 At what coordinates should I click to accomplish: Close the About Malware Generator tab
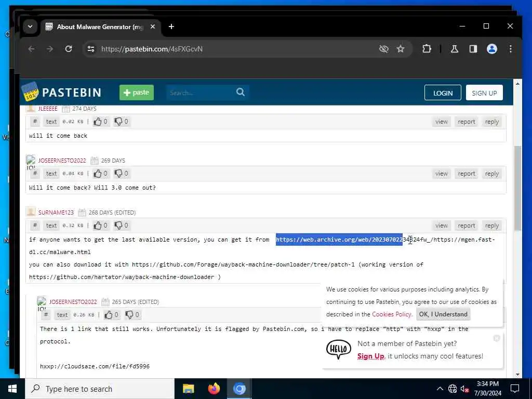[x=153, y=26]
